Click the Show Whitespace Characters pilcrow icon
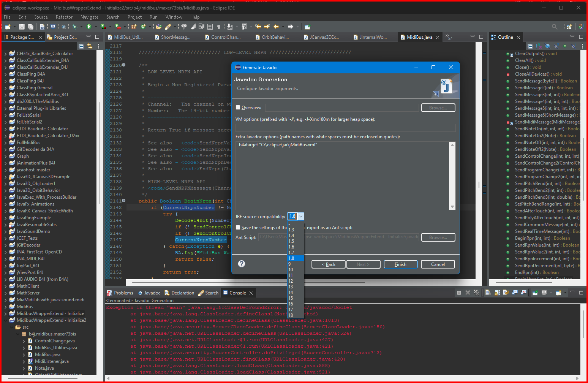 (219, 27)
